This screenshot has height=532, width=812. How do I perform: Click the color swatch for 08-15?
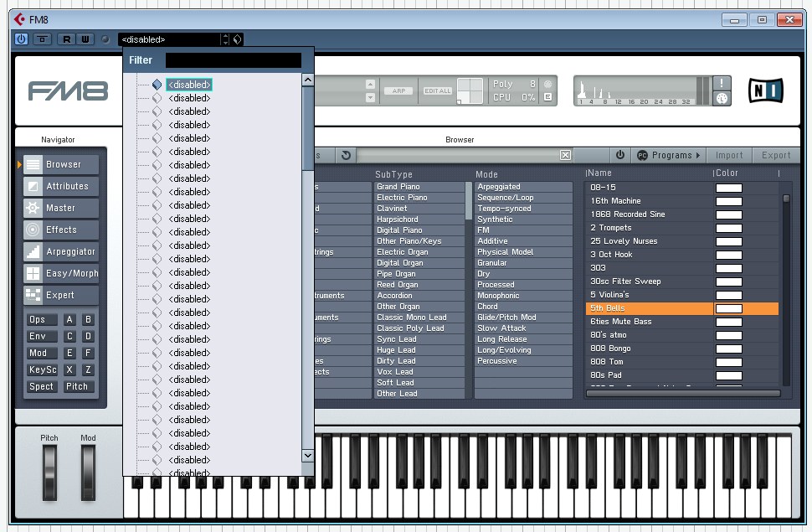tap(728, 188)
